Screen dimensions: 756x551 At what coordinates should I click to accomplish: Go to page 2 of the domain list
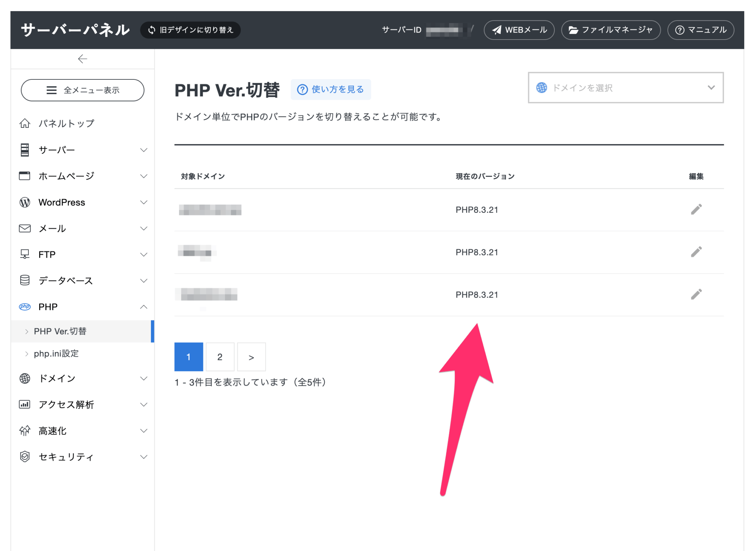[x=220, y=357]
